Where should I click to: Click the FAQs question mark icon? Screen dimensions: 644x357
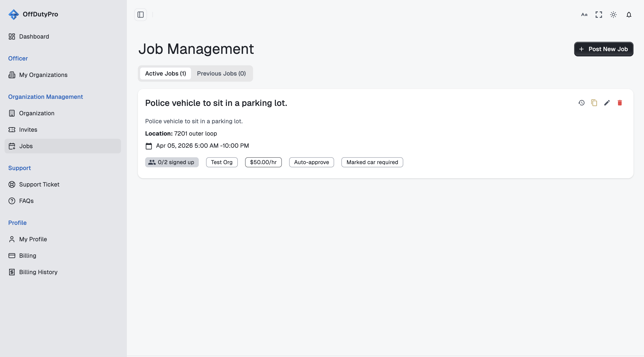click(x=12, y=201)
